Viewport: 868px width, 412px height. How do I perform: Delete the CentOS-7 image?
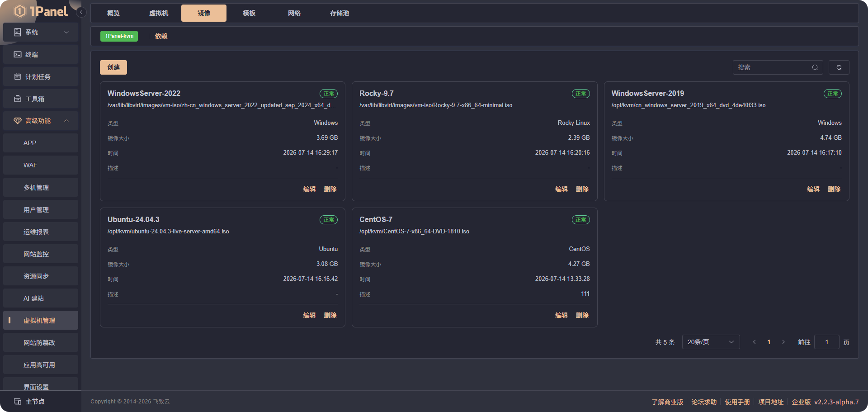pyautogui.click(x=582, y=315)
